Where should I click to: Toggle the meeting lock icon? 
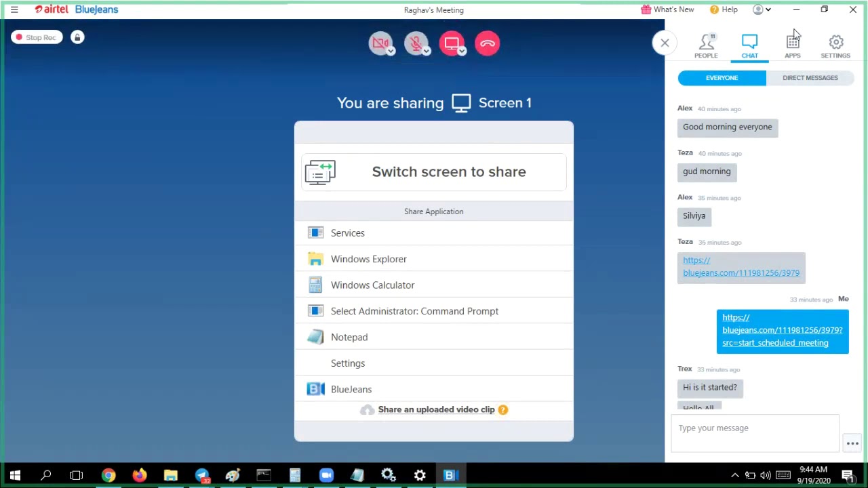77,37
